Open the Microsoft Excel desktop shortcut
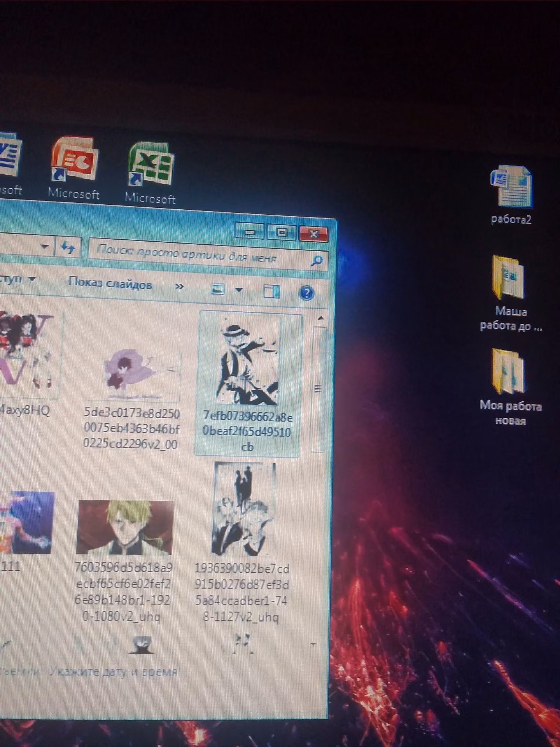 (151, 173)
